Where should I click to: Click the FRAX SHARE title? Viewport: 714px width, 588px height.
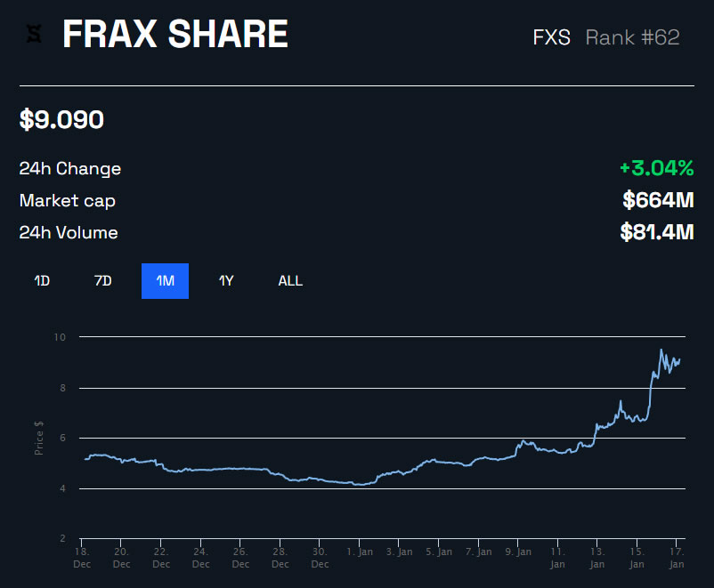point(175,36)
